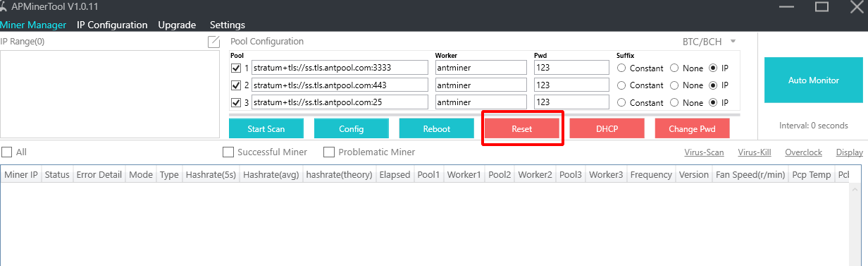The image size is (868, 266).
Task: Click the Worker3 column header
Action: pyautogui.click(x=607, y=174)
